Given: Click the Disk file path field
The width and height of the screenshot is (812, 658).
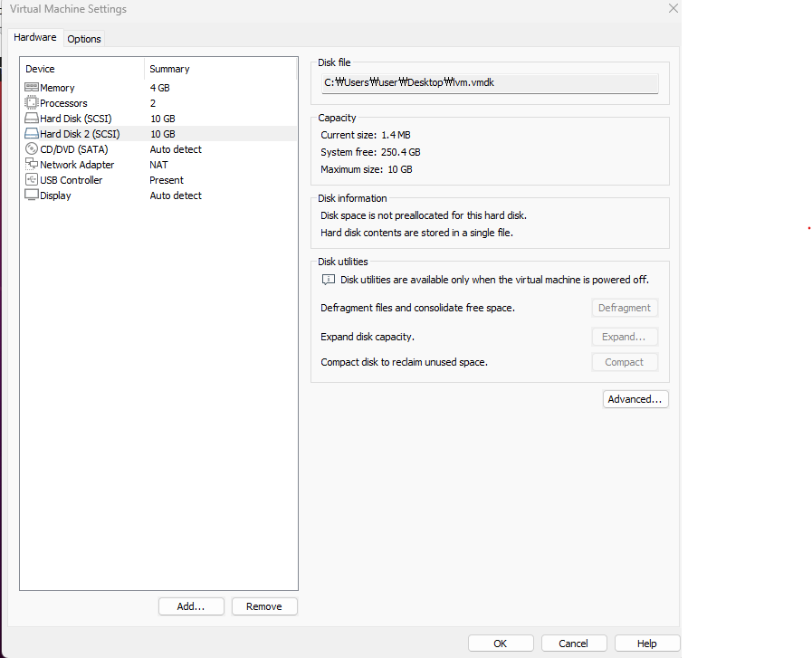Looking at the screenshot, I should [x=490, y=83].
